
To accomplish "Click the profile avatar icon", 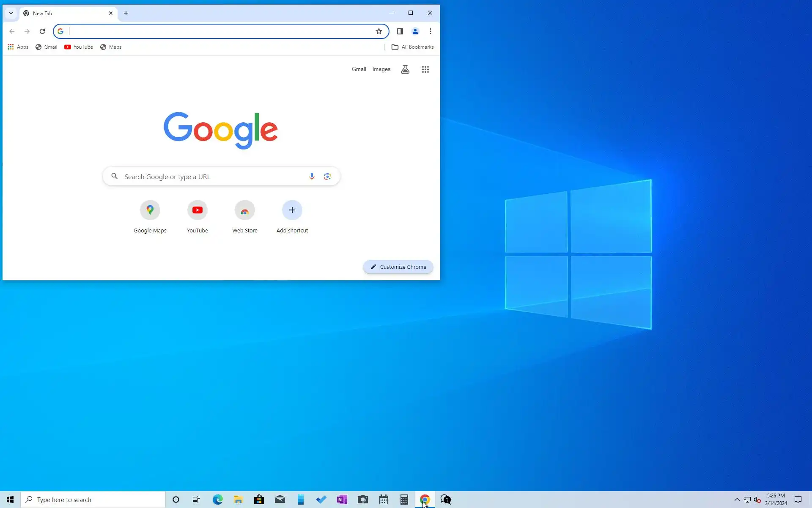I will 415,31.
